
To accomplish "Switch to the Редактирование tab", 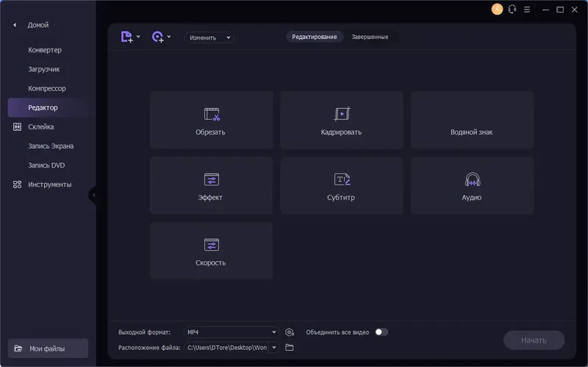I will tap(315, 37).
